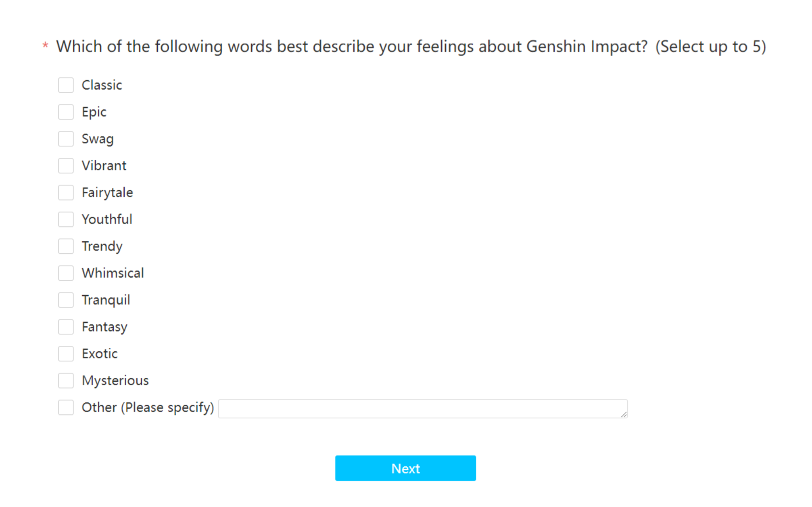Enable the Vibrant checkbox
The height and width of the screenshot is (507, 812).
pyautogui.click(x=66, y=165)
